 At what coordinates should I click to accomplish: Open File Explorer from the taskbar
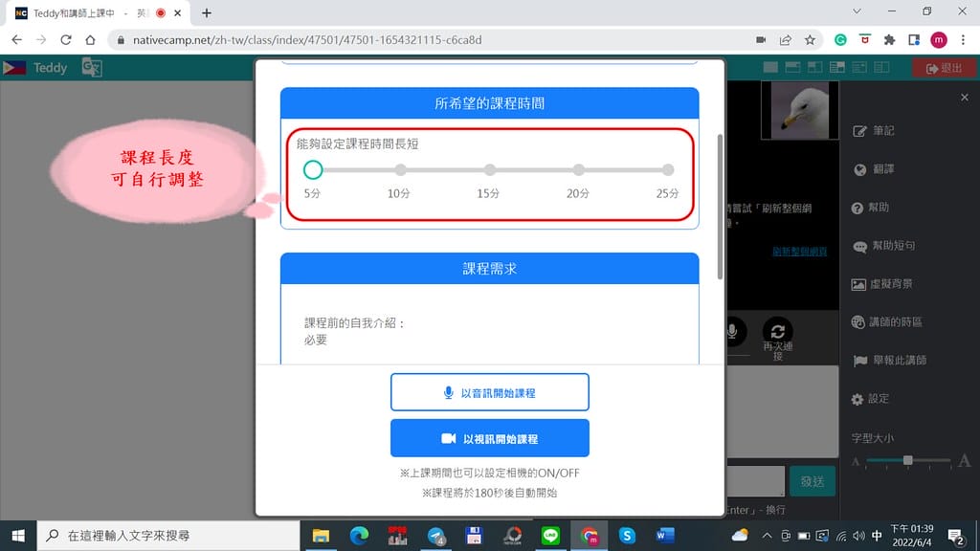[321, 536]
